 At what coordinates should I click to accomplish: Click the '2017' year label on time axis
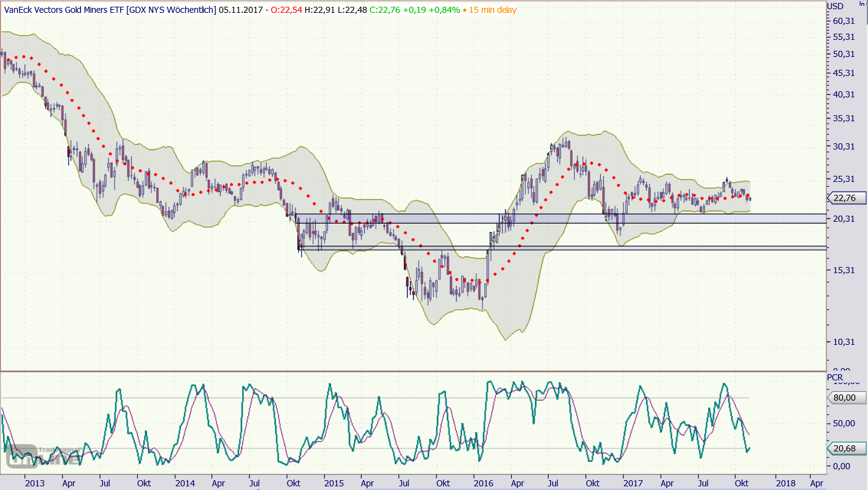633,483
